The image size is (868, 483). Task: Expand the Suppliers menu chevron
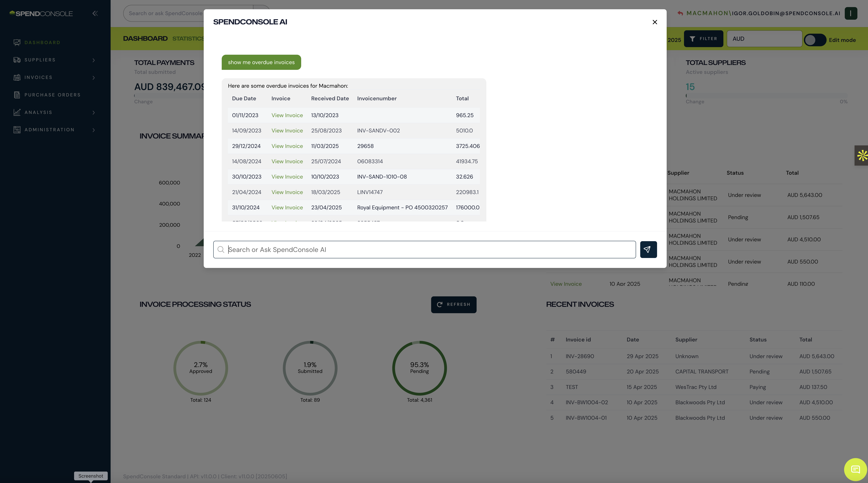click(x=94, y=60)
